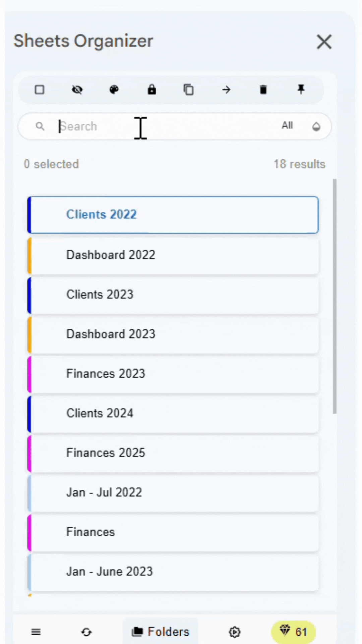Lock the selected sheets
Image resolution: width=362 pixels, height=644 pixels.
pos(152,90)
